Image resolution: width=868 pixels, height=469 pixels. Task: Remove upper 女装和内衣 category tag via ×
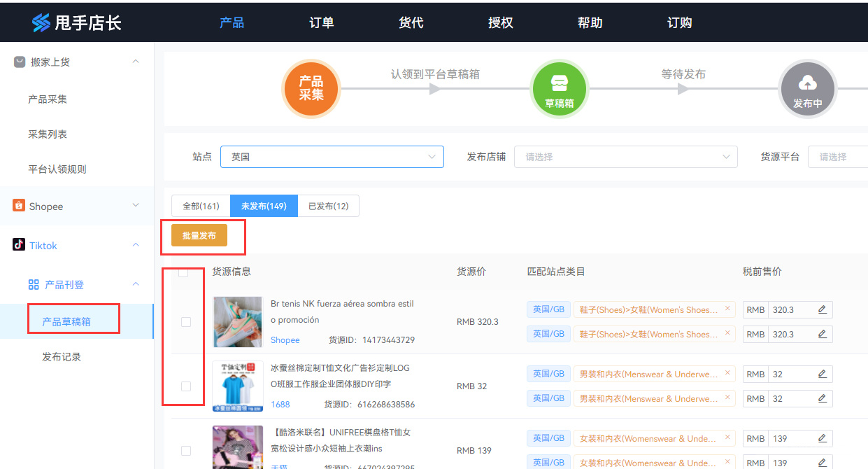727,437
